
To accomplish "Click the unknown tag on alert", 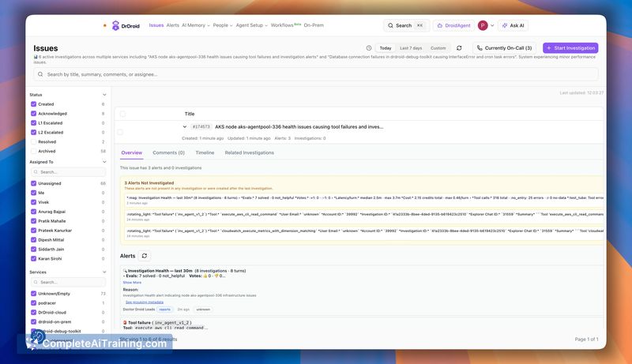I will (203, 310).
